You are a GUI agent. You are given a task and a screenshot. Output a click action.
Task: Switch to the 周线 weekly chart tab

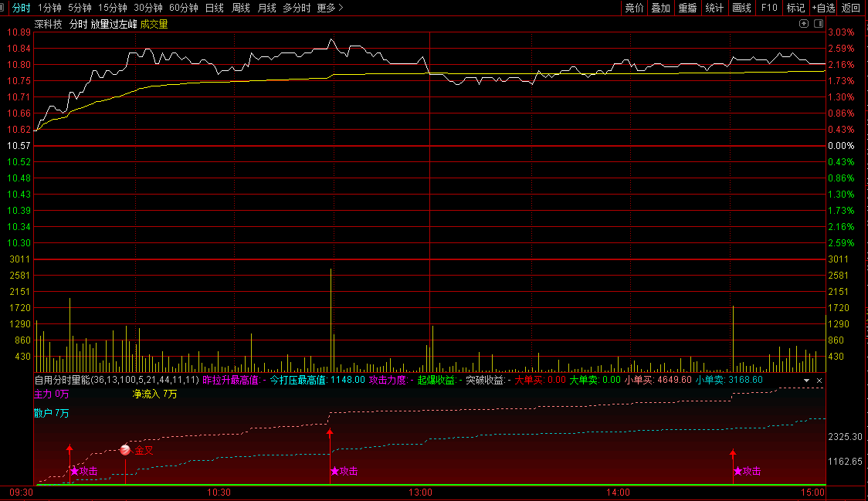coord(241,8)
